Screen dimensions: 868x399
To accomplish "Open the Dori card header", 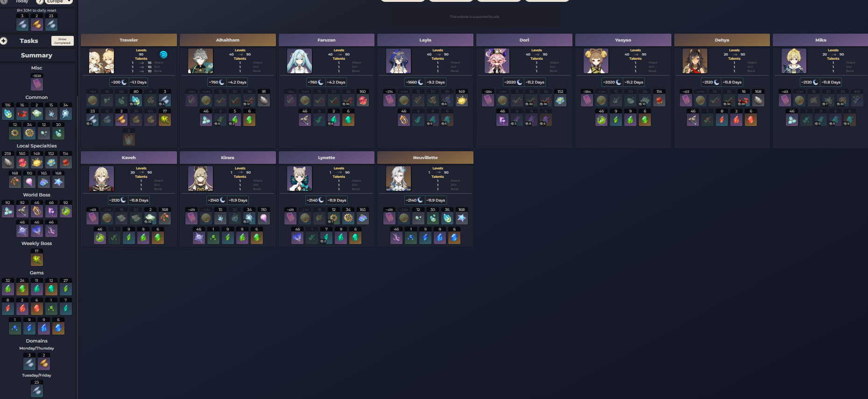I will (524, 40).
